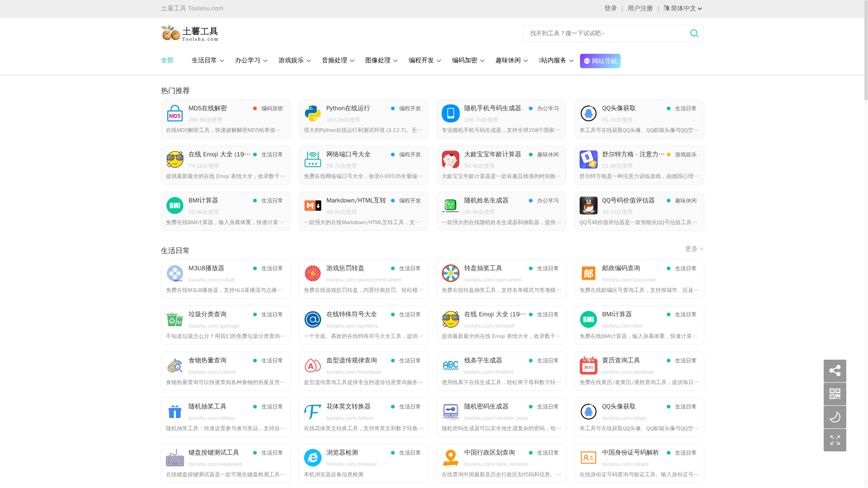The image size is (868, 488).
Task: Select the 全部 tab
Action: [x=167, y=61]
